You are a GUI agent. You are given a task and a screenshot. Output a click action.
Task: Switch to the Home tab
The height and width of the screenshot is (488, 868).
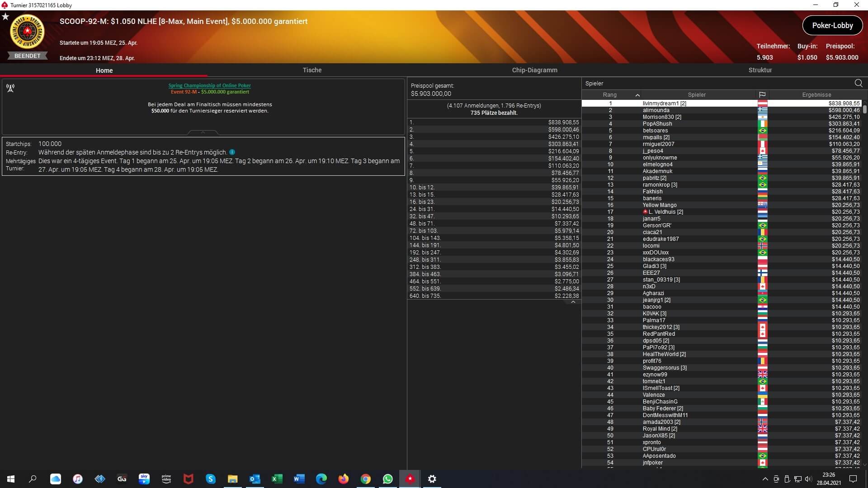coord(104,70)
